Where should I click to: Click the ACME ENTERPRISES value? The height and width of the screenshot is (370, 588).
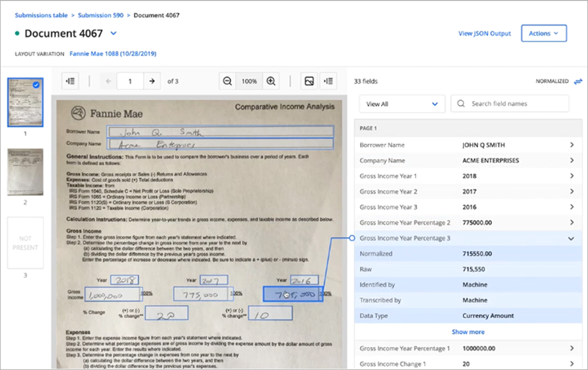click(491, 160)
